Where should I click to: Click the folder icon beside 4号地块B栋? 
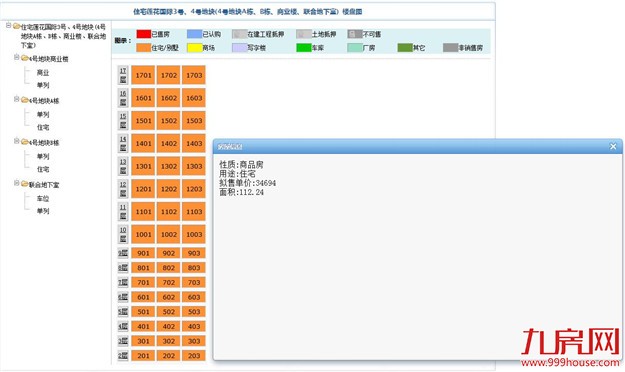(24, 142)
